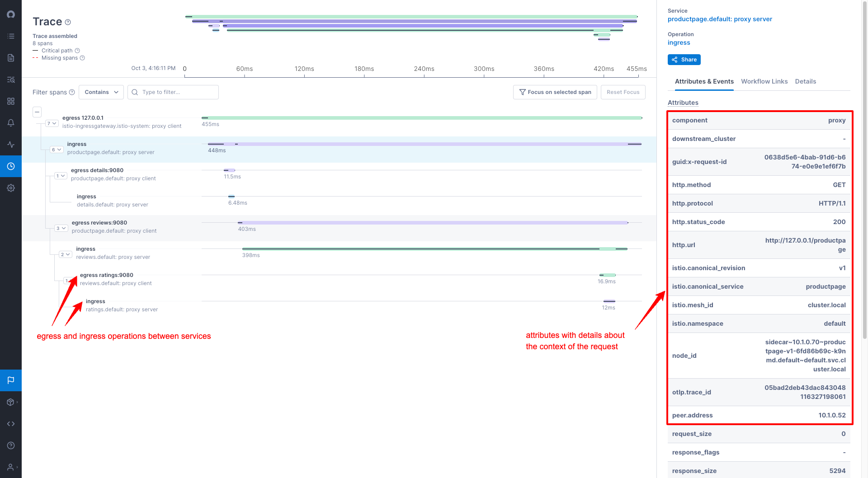
Task: Collapse the egress 127.0.0.1 span with 7 children
Action: click(x=52, y=123)
